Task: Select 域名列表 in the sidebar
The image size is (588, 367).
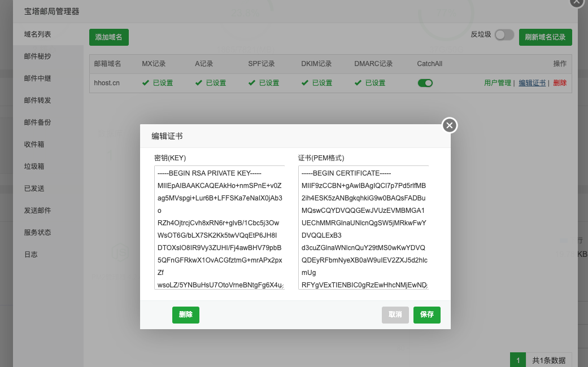Action: pyautogui.click(x=48, y=34)
